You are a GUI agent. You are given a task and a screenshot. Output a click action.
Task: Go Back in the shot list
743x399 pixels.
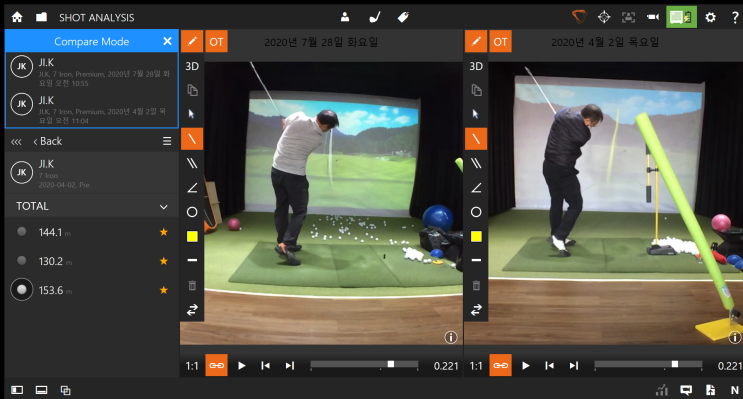pos(47,141)
